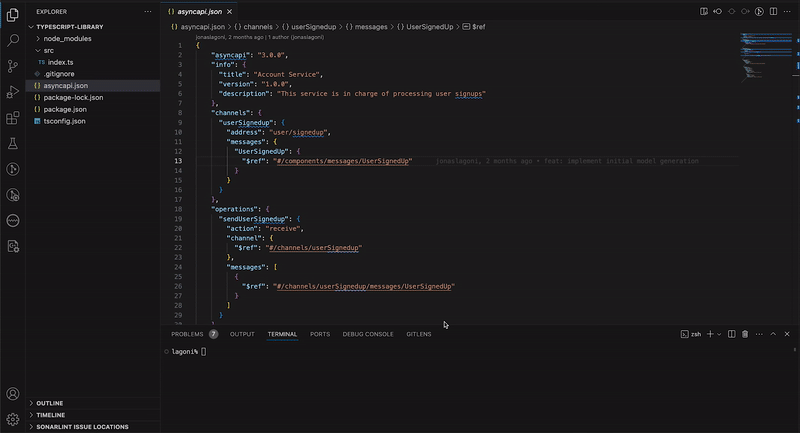Go to previous revision arrow icon

[717, 11]
